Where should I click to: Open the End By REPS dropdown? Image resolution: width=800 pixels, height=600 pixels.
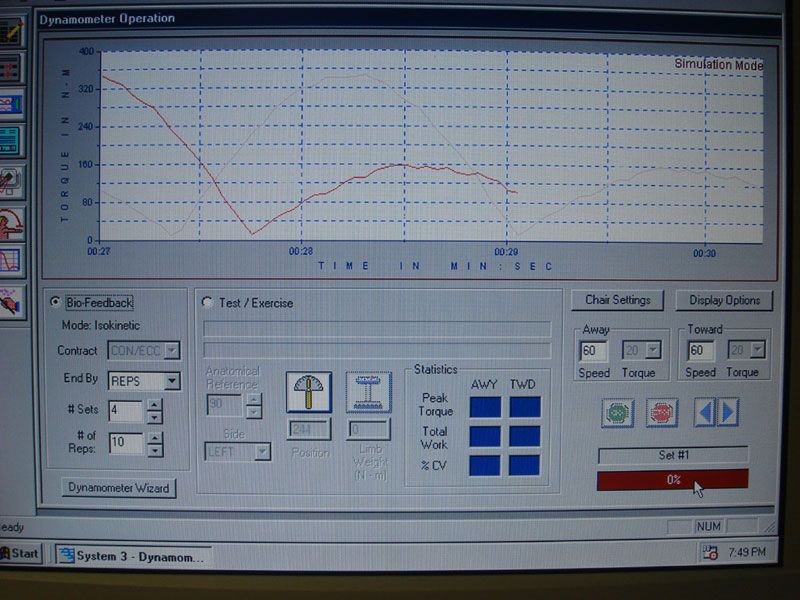click(171, 380)
